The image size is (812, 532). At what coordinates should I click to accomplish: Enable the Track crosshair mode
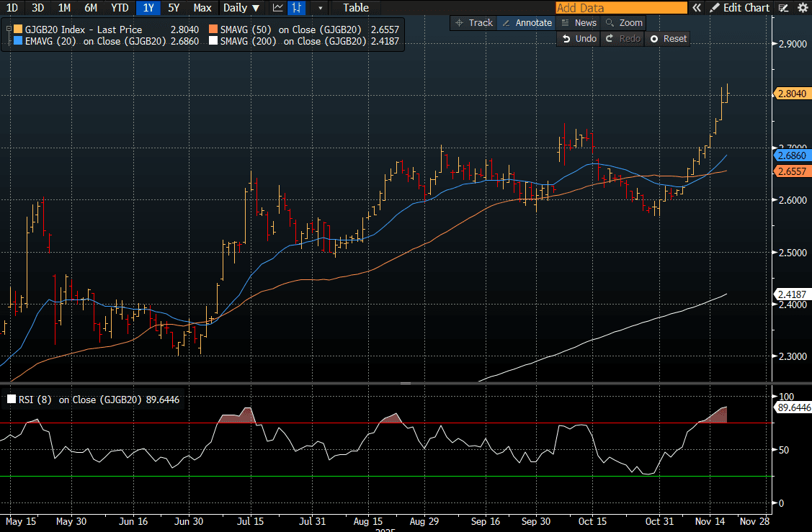(473, 23)
